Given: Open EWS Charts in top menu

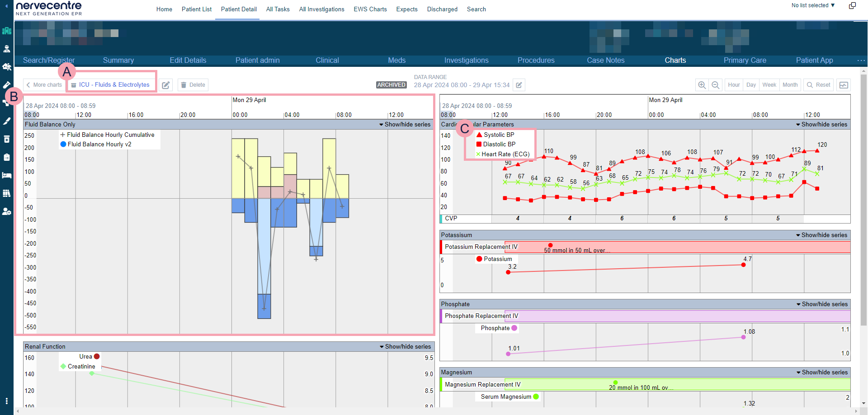Looking at the screenshot, I should click(x=370, y=9).
